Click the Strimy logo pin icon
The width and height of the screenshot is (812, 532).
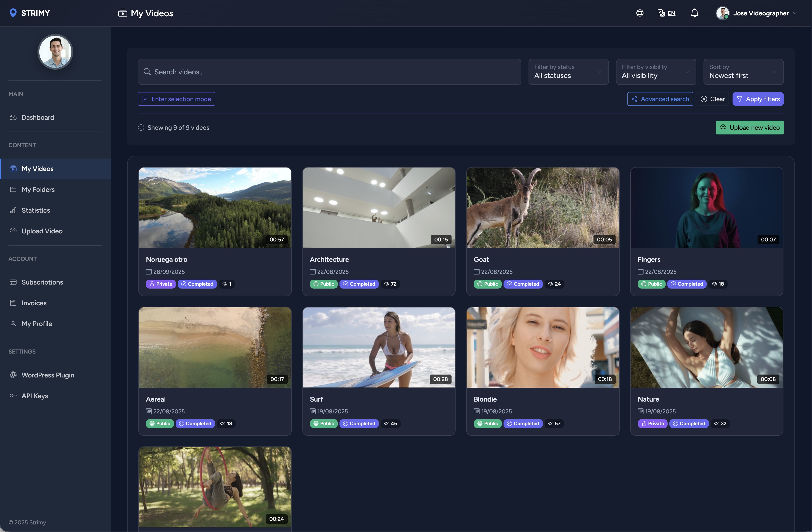coord(13,13)
